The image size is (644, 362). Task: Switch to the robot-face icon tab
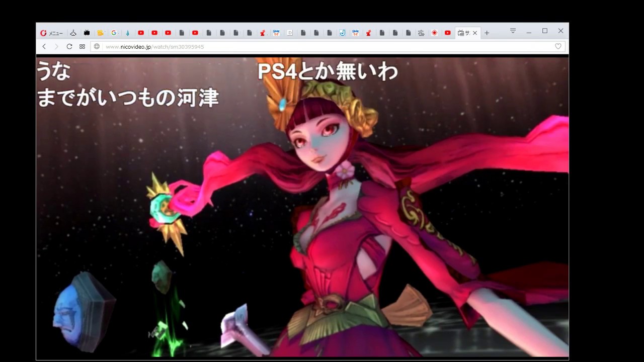pyautogui.click(x=73, y=33)
